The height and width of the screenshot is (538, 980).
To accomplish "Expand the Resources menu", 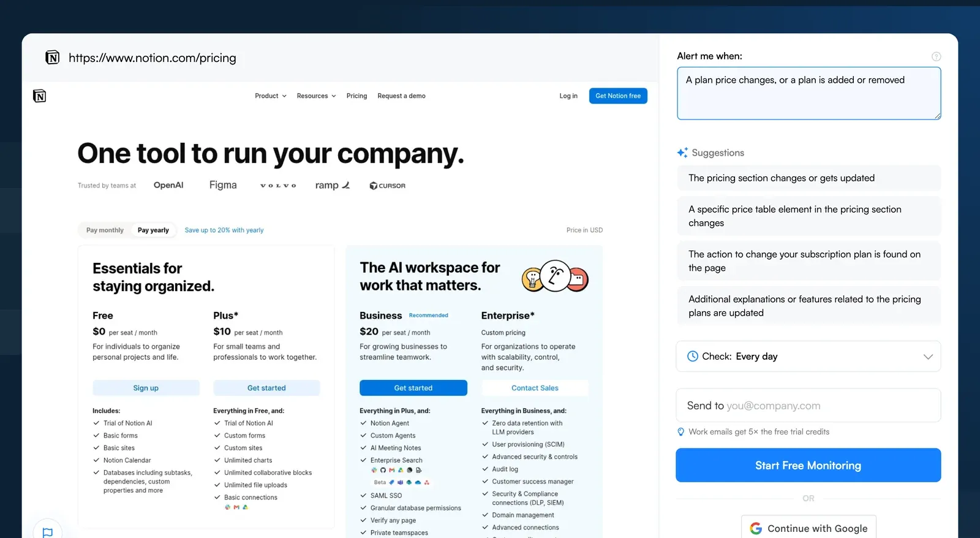I will pyautogui.click(x=316, y=96).
